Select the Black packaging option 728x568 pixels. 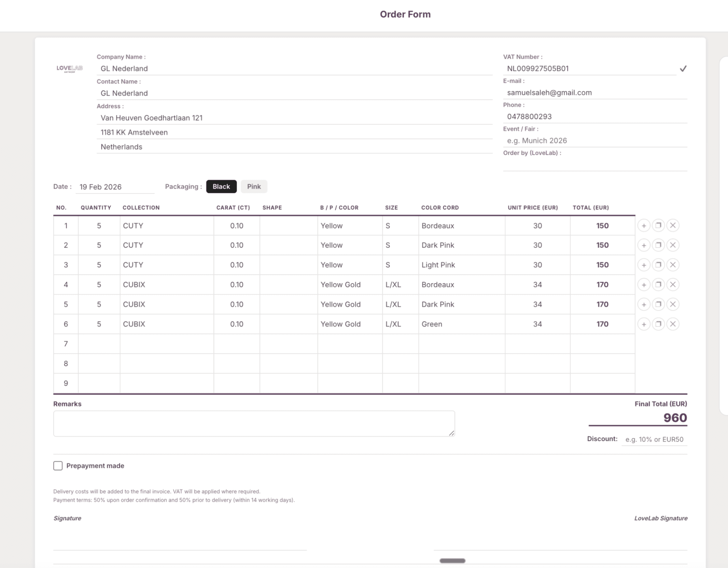coord(221,186)
